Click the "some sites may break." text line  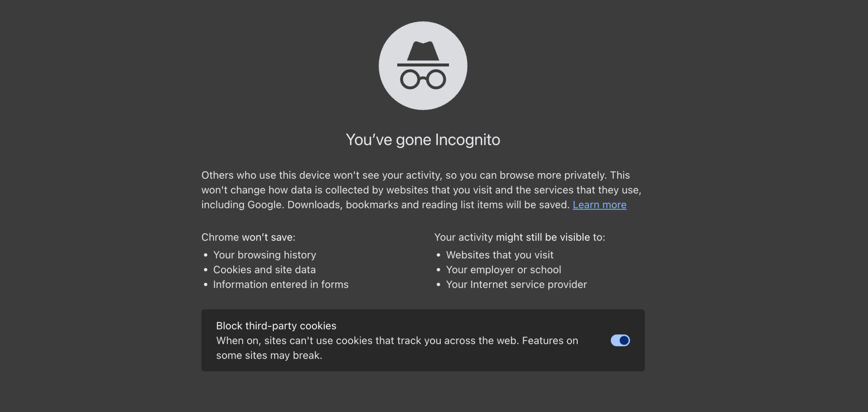(269, 355)
